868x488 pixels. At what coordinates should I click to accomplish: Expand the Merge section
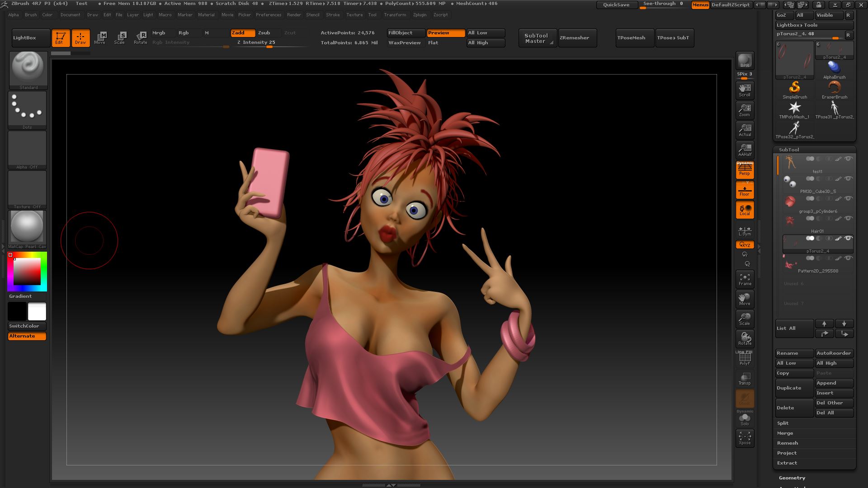tap(785, 433)
